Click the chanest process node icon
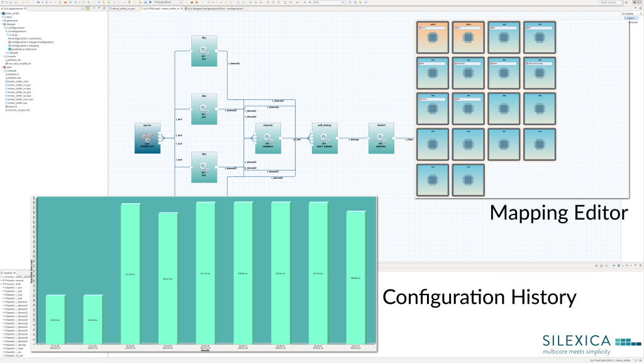This screenshot has width=644, height=363. [x=267, y=138]
